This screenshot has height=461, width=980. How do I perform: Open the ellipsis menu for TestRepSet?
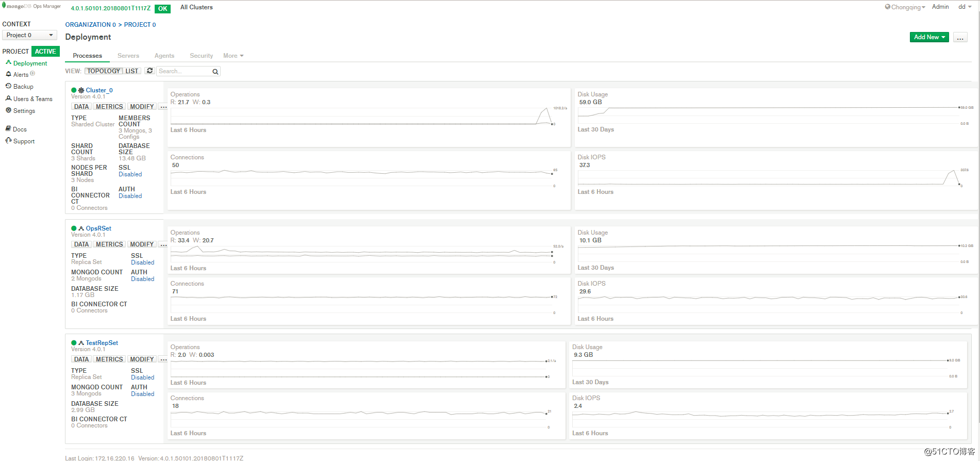pyautogui.click(x=163, y=359)
